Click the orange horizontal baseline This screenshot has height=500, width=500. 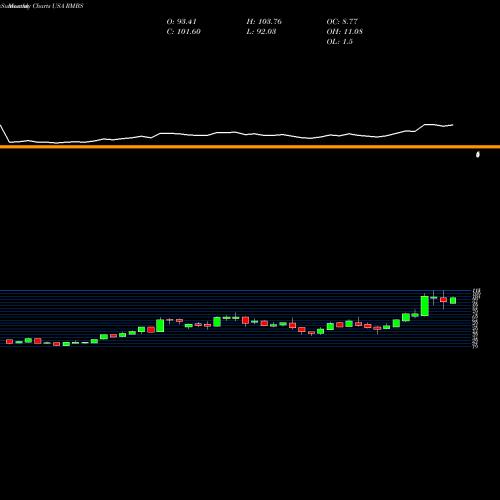[x=250, y=147]
